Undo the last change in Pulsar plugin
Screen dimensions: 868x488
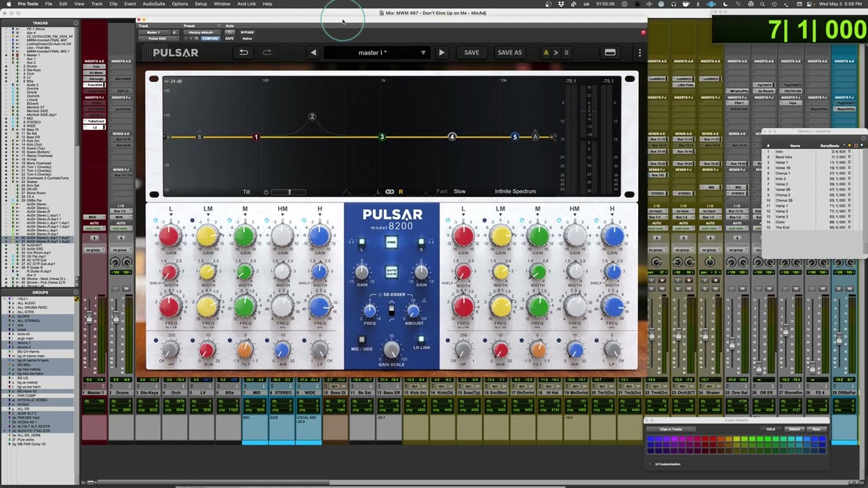243,52
